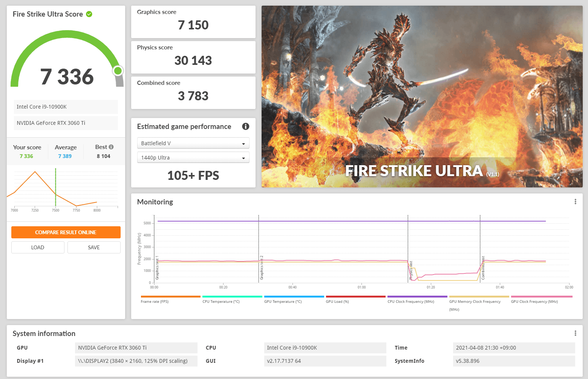Screen dimensions: 588x379
Task: Toggle GPU Memory Clock Frequency legend swatch
Action: point(479,297)
